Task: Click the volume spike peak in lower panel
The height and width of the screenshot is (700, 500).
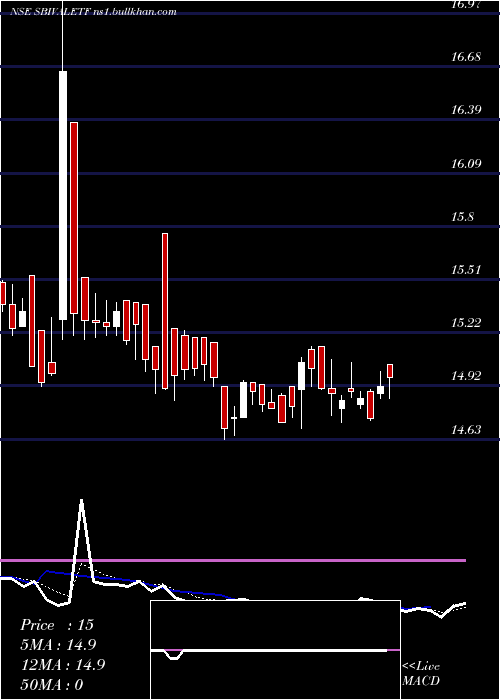Action: [x=81, y=500]
